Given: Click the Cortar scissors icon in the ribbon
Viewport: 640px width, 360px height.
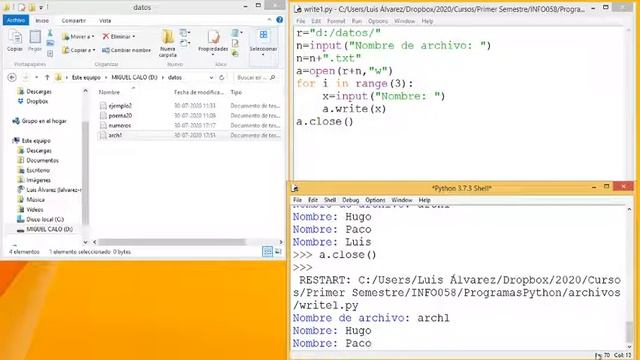Looking at the screenshot, I should click(50, 33).
